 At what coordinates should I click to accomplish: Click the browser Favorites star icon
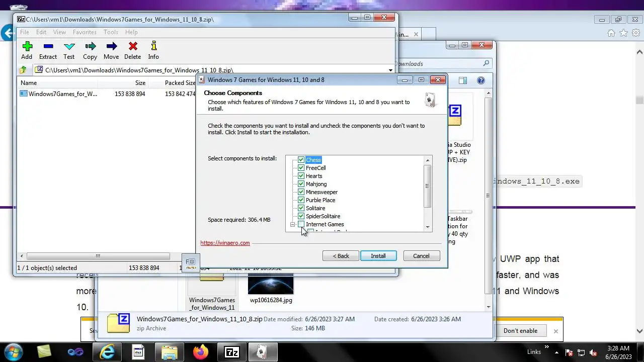pos(623,33)
